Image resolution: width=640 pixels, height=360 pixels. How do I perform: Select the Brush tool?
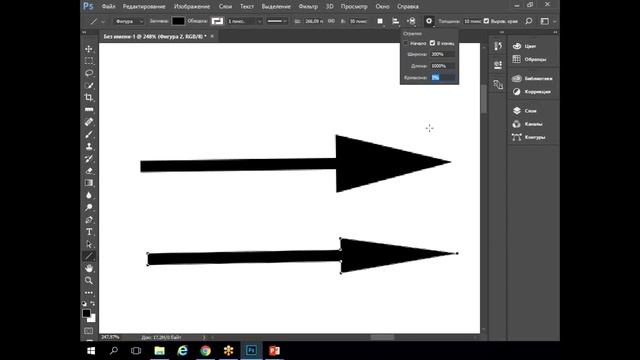coord(89,134)
